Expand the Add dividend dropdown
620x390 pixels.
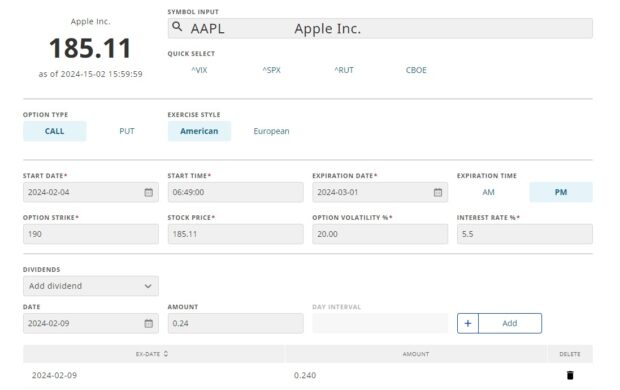pos(91,286)
